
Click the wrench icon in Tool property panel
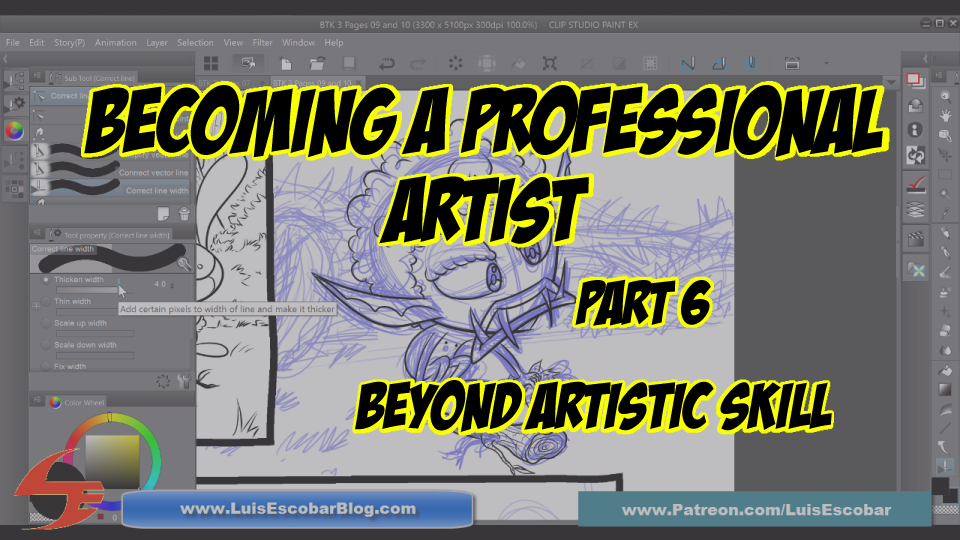(x=183, y=381)
